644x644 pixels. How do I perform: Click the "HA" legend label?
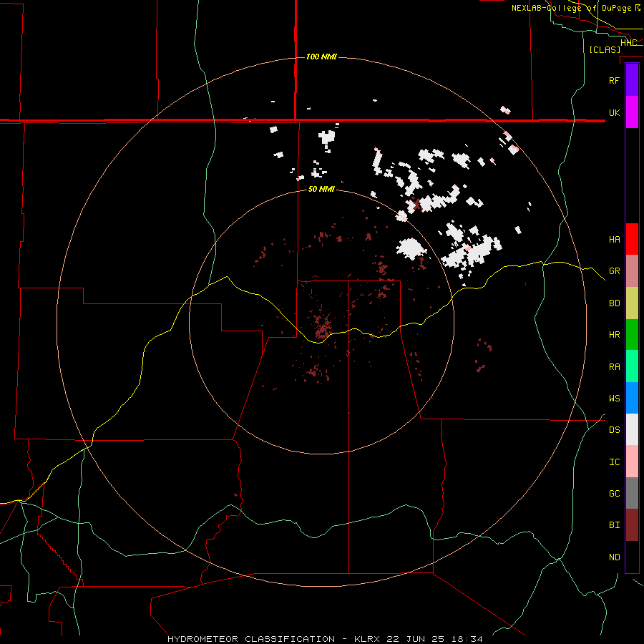click(x=615, y=239)
